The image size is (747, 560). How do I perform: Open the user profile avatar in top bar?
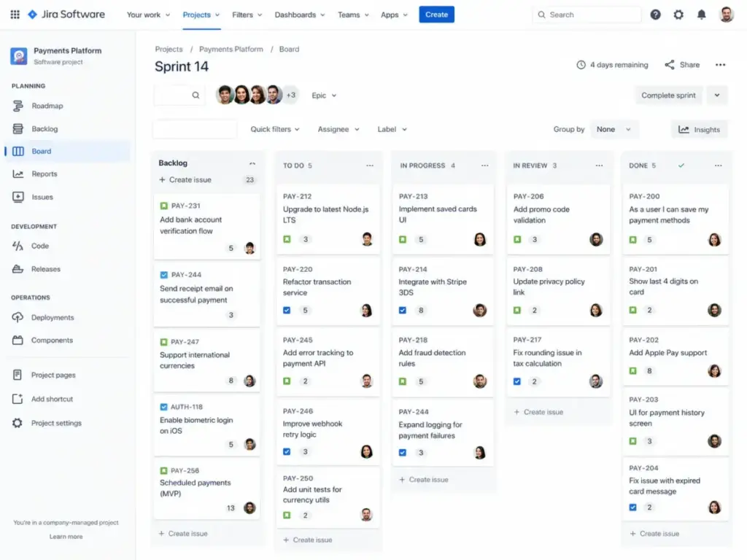click(726, 15)
